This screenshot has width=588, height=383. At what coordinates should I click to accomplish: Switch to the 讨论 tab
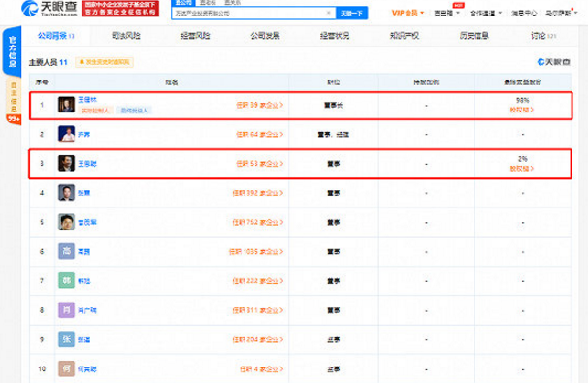543,36
